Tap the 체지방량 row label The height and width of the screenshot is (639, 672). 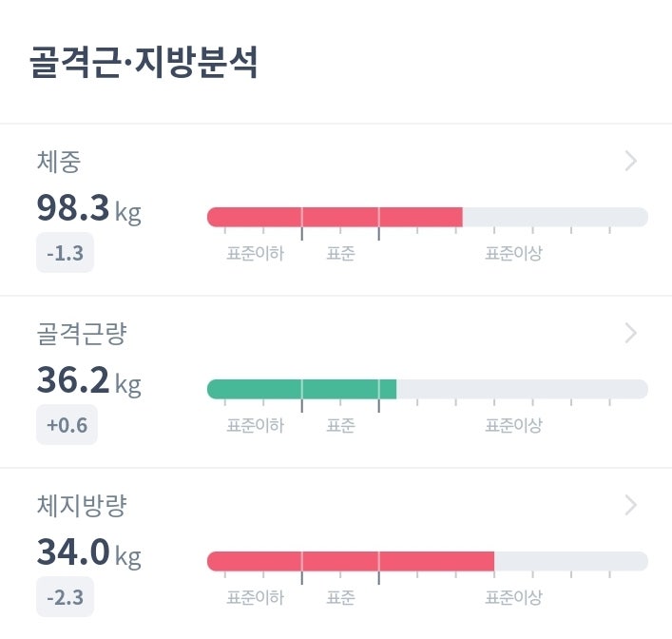pyautogui.click(x=82, y=506)
